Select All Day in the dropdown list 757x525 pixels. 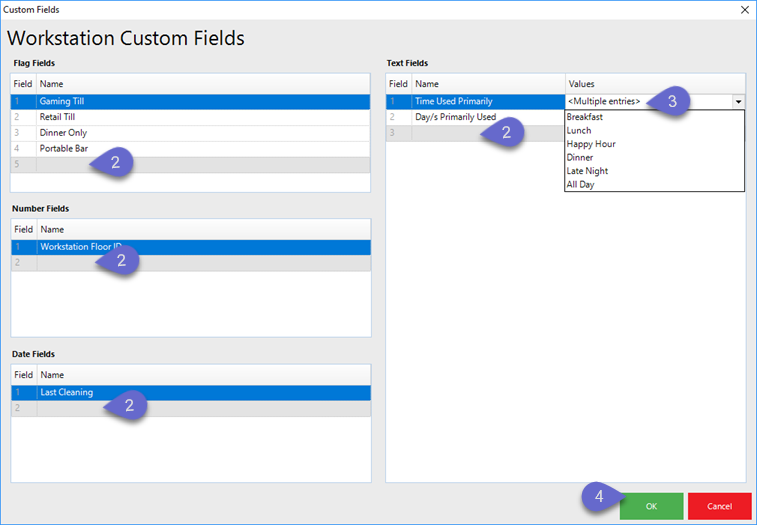pos(581,185)
